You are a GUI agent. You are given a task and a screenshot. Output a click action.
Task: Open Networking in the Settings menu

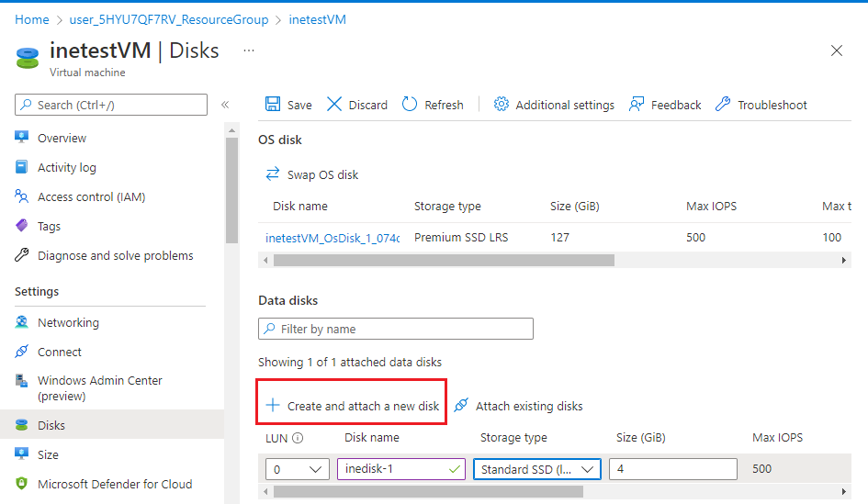(x=68, y=322)
